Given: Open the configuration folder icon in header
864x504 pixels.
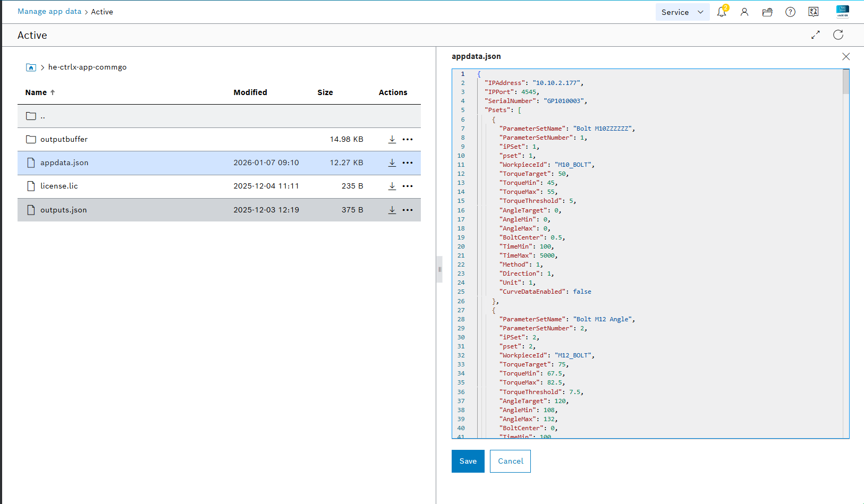Looking at the screenshot, I should (x=767, y=12).
